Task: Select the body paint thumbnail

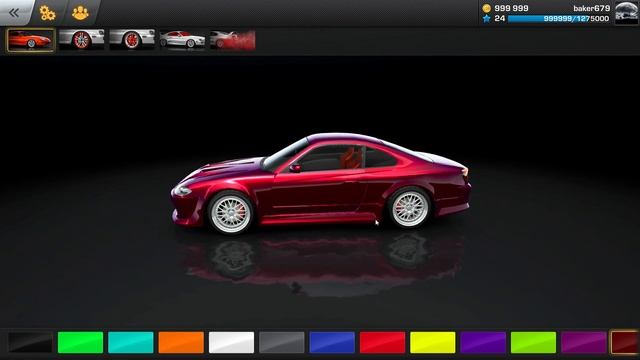Action: (x=31, y=40)
